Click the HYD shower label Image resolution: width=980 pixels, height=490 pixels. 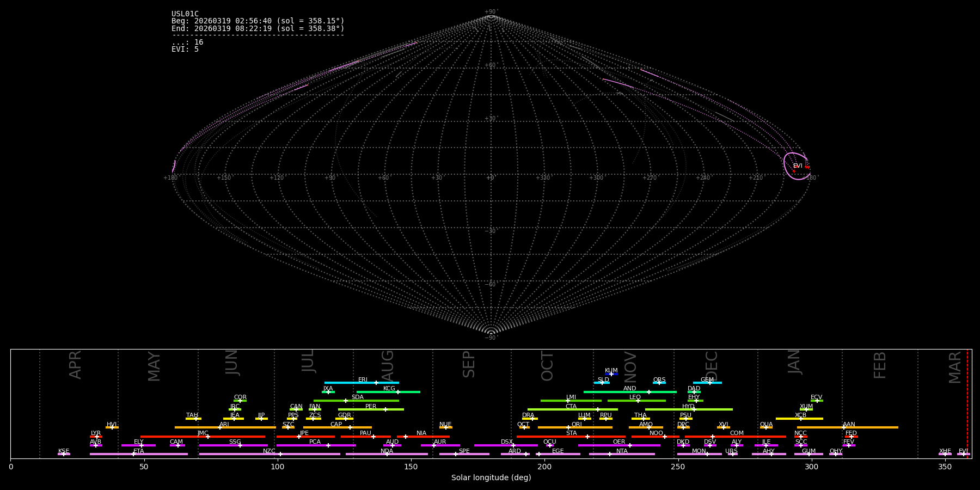[688, 406]
